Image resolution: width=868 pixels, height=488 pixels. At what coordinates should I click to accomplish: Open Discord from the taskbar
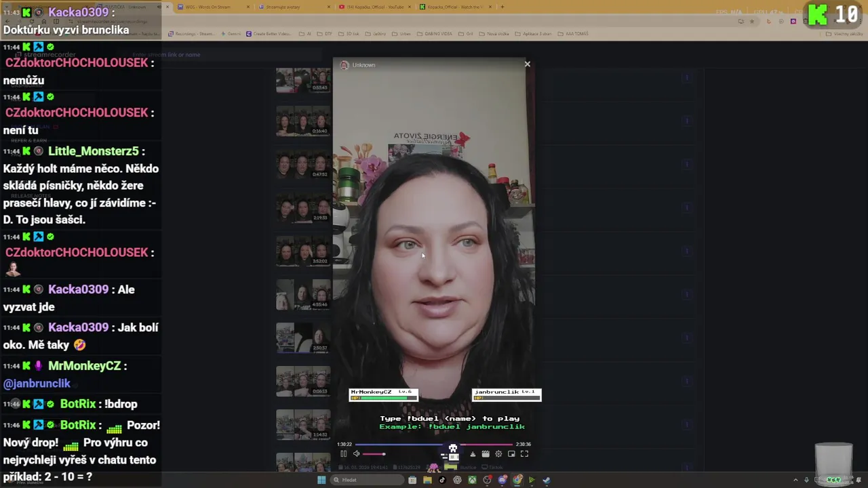click(502, 480)
